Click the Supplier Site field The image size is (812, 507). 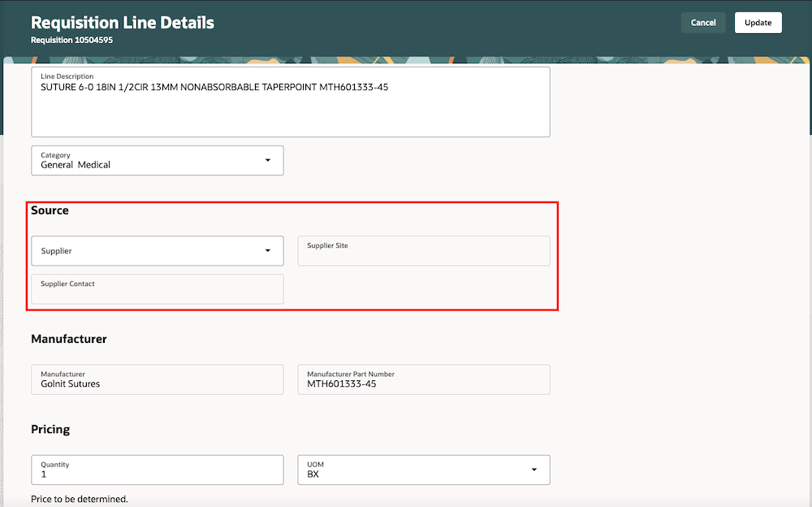(424, 250)
